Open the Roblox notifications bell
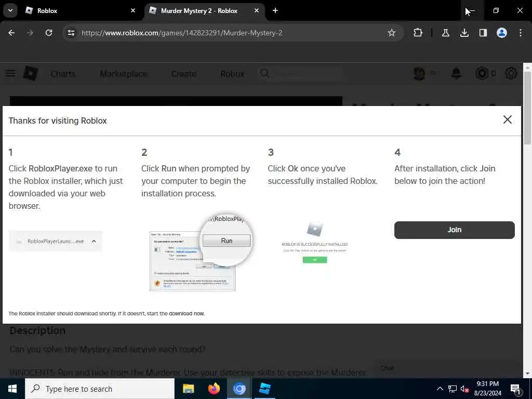 click(x=456, y=73)
